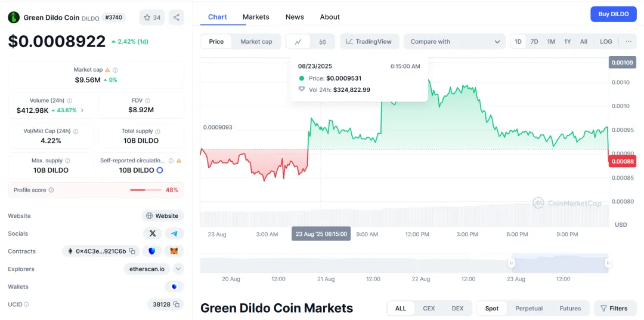Viewport: 644px width, 320px height.
Task: Select the Market cap chart toggle
Action: (x=256, y=42)
